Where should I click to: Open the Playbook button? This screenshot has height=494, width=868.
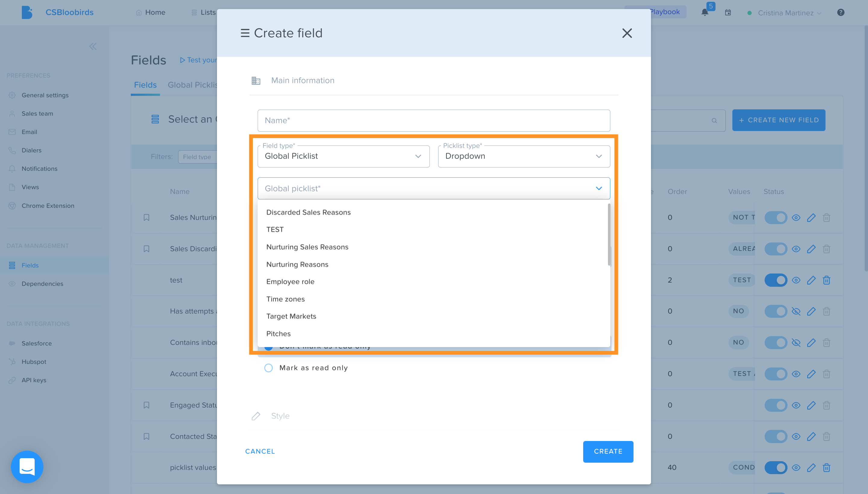point(668,12)
